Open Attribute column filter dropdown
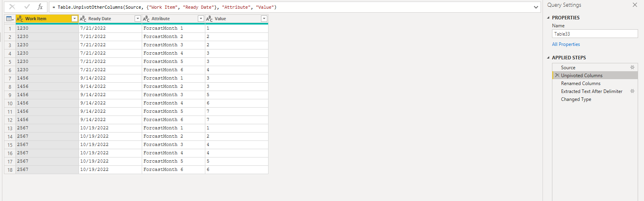 201,19
